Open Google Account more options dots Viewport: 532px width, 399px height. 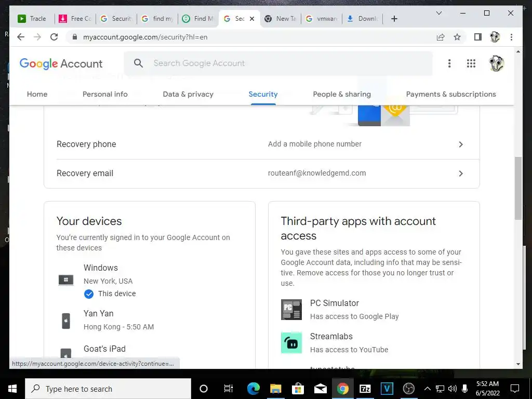click(x=449, y=63)
